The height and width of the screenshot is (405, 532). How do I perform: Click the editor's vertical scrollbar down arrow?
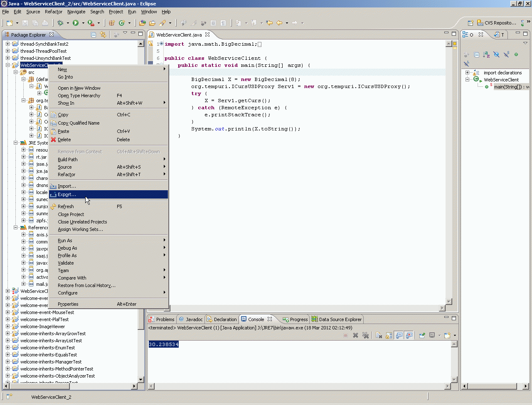449,302
